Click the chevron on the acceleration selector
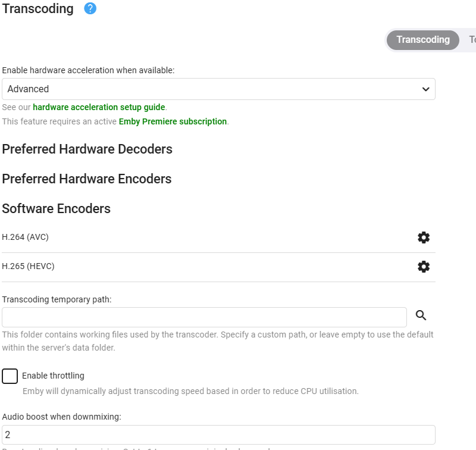476x450 pixels. [x=425, y=89]
